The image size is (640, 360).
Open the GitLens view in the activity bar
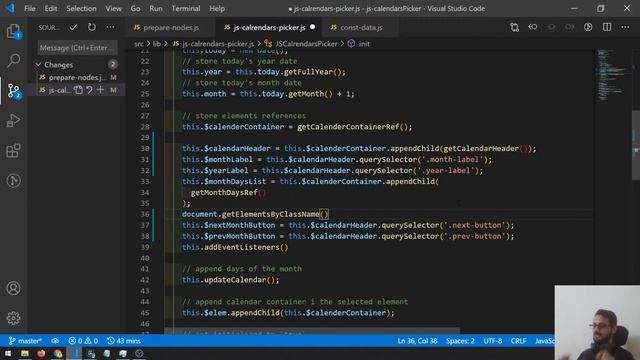tap(13, 180)
